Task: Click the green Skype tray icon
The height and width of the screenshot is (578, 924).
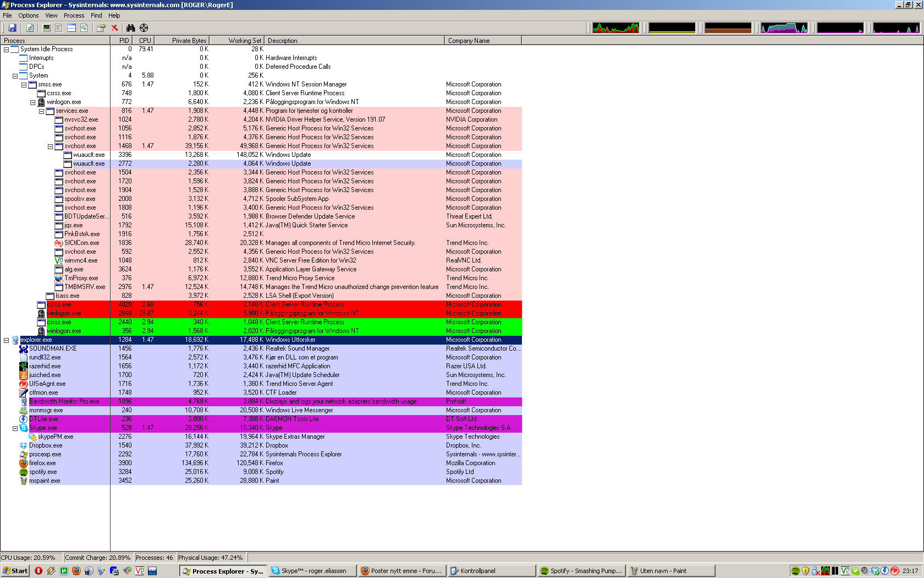Action: click(855, 571)
